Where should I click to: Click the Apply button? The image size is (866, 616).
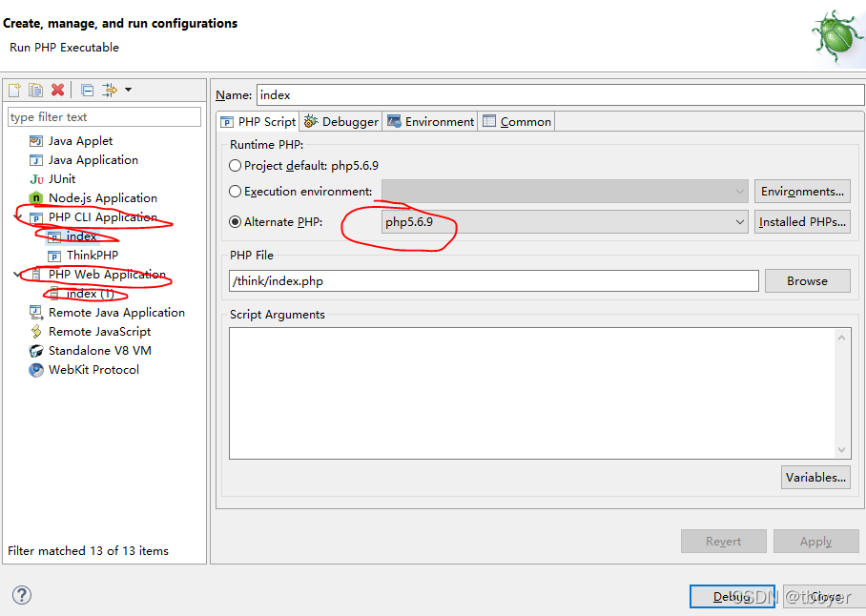(816, 541)
